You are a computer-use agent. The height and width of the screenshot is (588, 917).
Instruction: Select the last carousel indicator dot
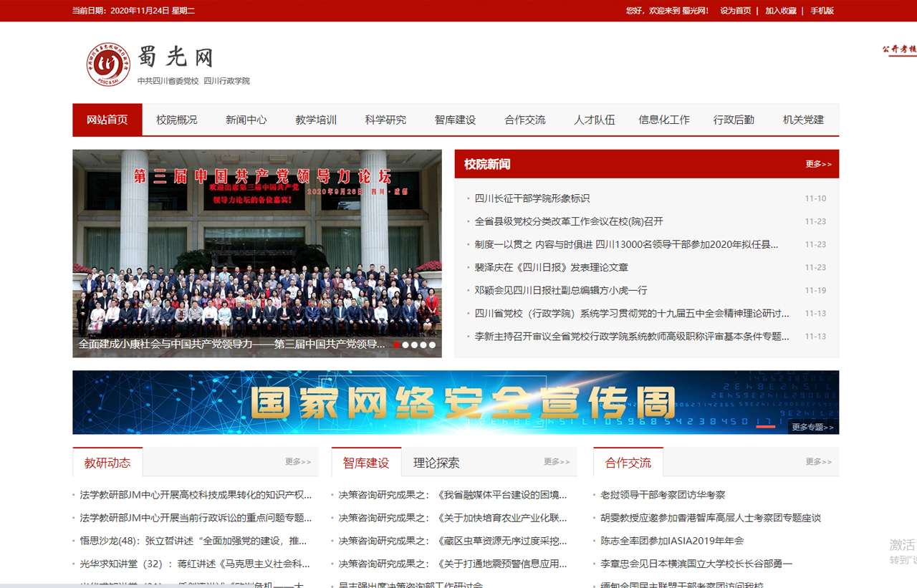point(432,344)
